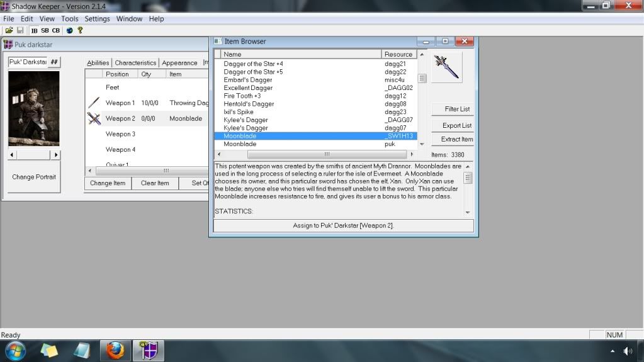Click Assign to Puk' Darkstar [Weapon 2] button

coord(343,225)
